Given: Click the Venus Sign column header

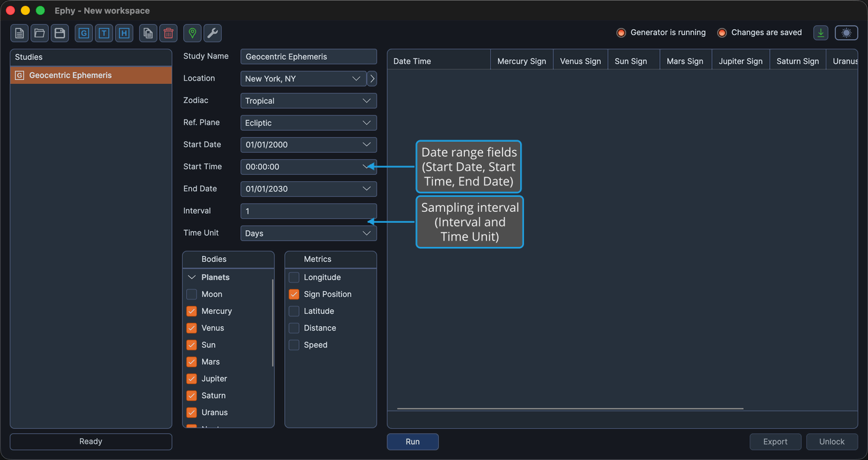Looking at the screenshot, I should point(581,61).
